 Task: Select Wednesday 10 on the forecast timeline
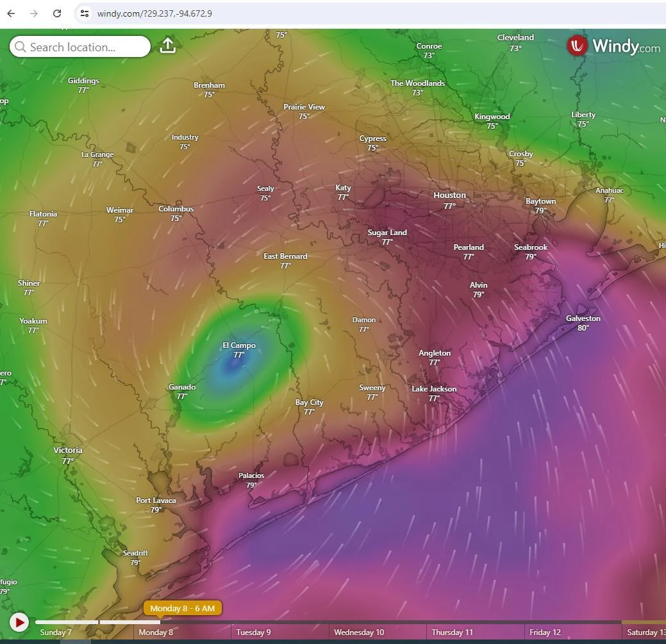pyautogui.click(x=359, y=632)
